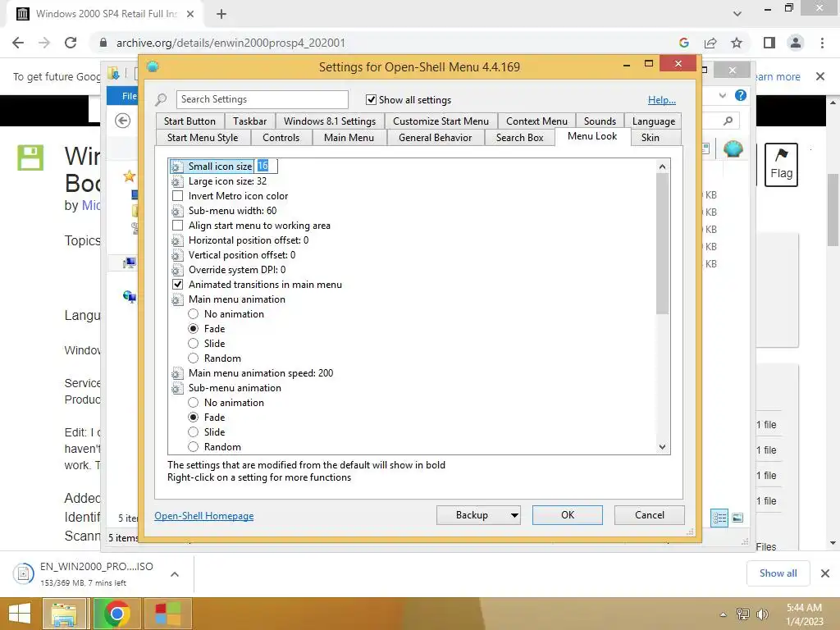840x630 pixels.
Task: Go to Windows 8.1 Settings tab
Action: (330, 121)
